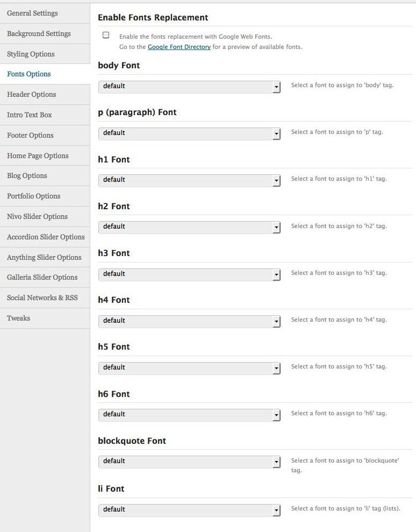The image size is (416, 532).
Task: Open the h4 Font dropdown
Action: click(x=189, y=321)
